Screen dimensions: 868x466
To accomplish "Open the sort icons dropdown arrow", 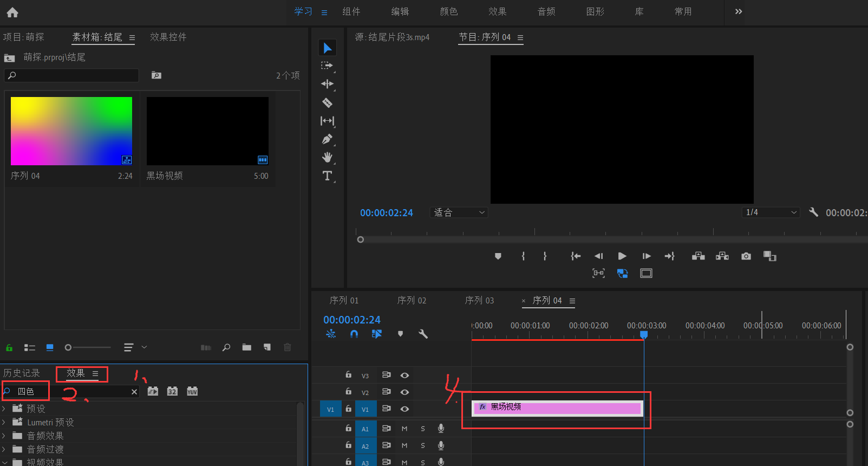I will [144, 347].
